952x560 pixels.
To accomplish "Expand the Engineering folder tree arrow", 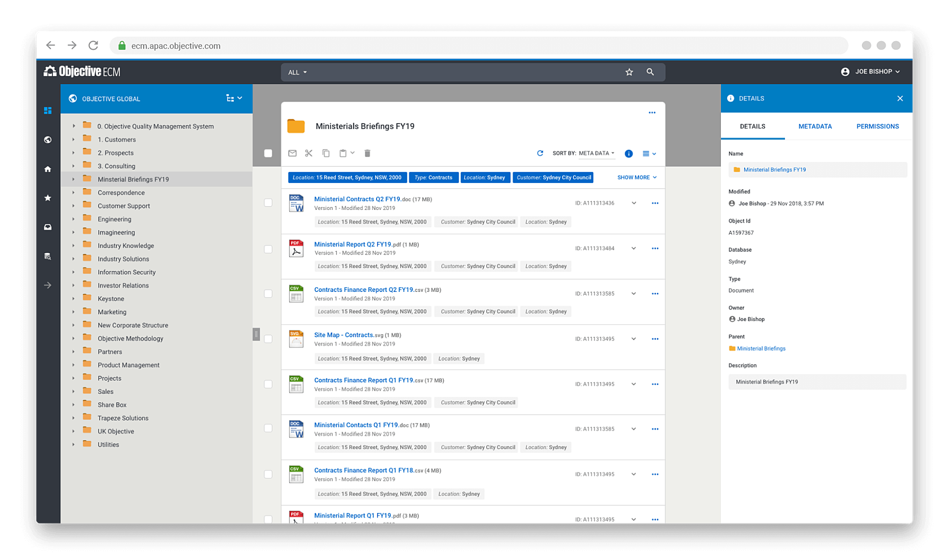I will (74, 219).
